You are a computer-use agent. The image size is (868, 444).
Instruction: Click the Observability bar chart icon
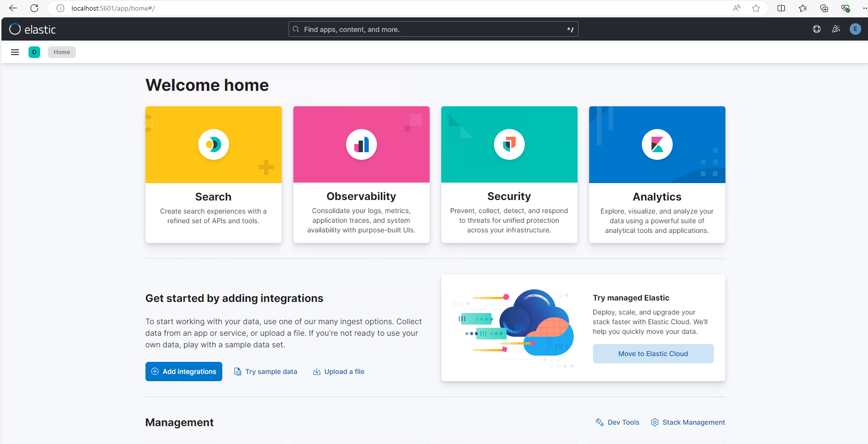tap(361, 144)
